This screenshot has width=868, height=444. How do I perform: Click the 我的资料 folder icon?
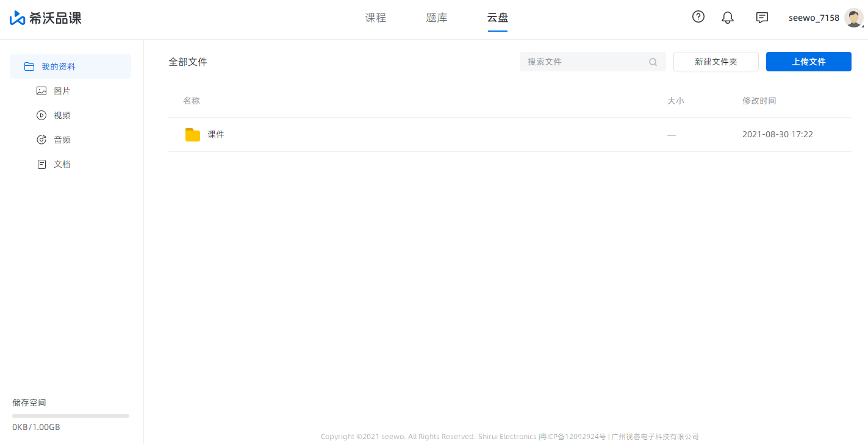coord(29,66)
